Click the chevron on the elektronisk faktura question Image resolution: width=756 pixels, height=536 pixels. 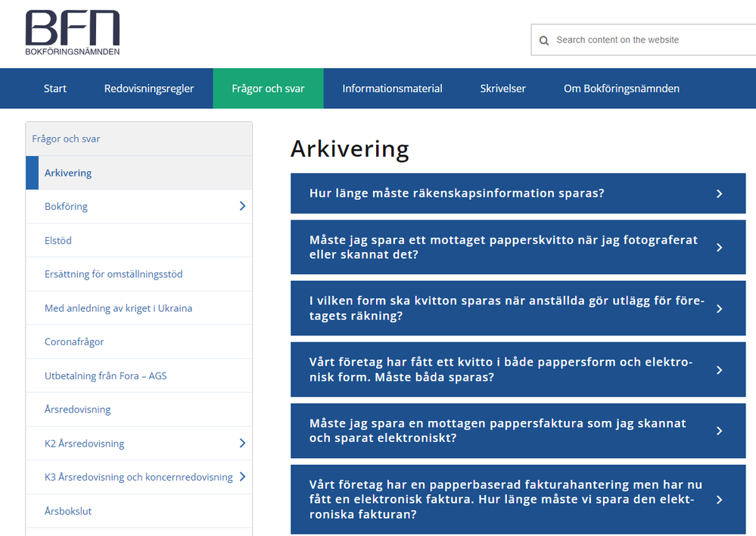tap(719, 498)
